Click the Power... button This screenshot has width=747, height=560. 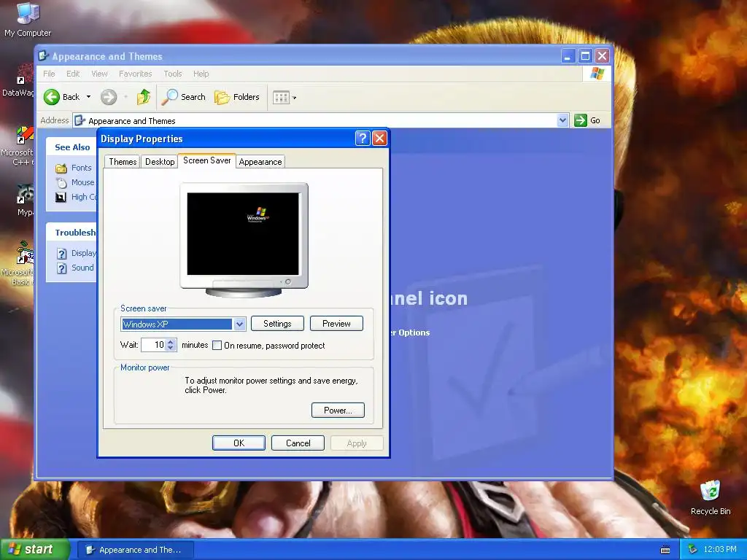338,410
